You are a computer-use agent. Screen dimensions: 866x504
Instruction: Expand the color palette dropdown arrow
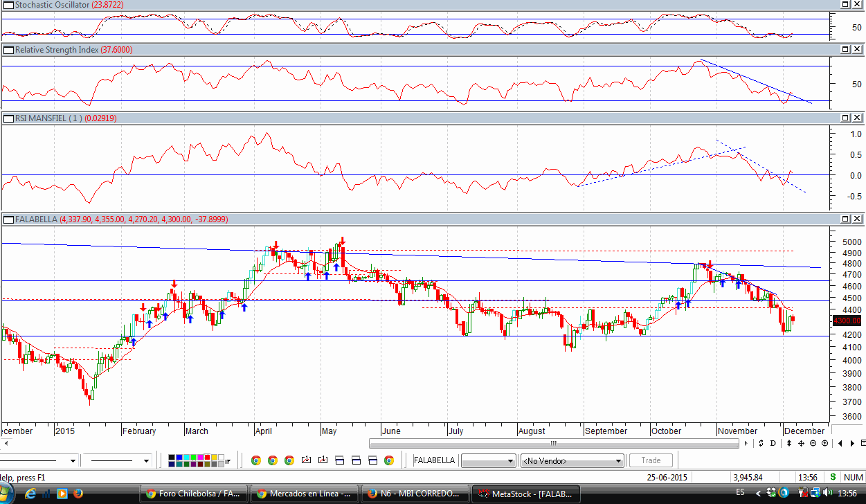coord(228,460)
